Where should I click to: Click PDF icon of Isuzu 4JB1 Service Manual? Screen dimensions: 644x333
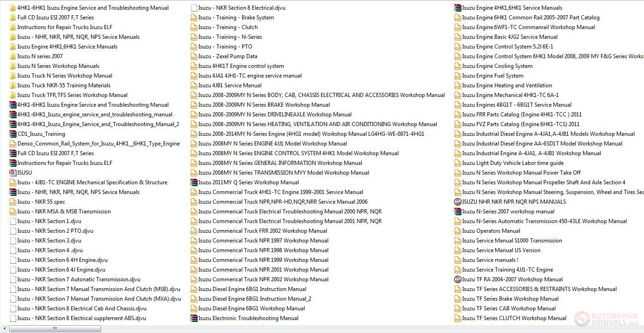pyautogui.click(x=194, y=85)
